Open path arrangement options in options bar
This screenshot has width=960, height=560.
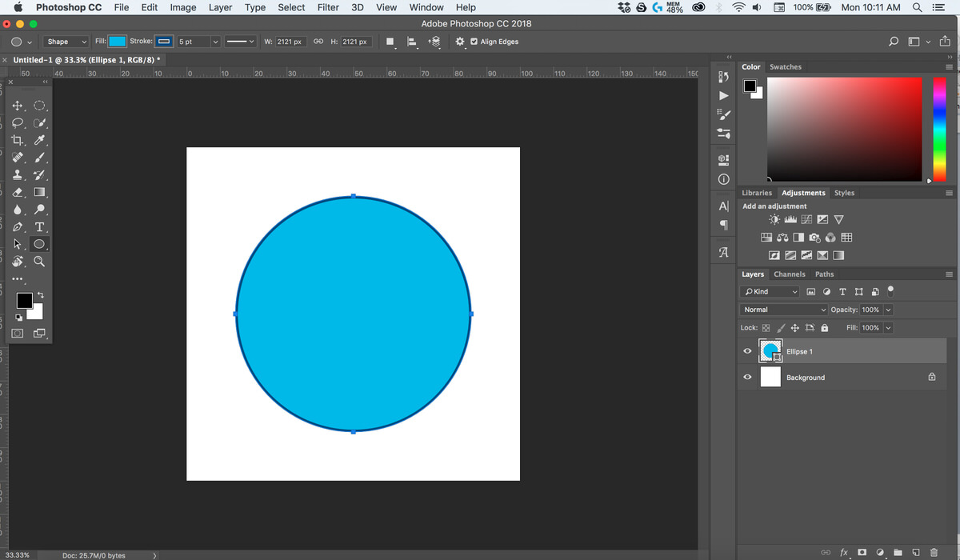(x=434, y=42)
